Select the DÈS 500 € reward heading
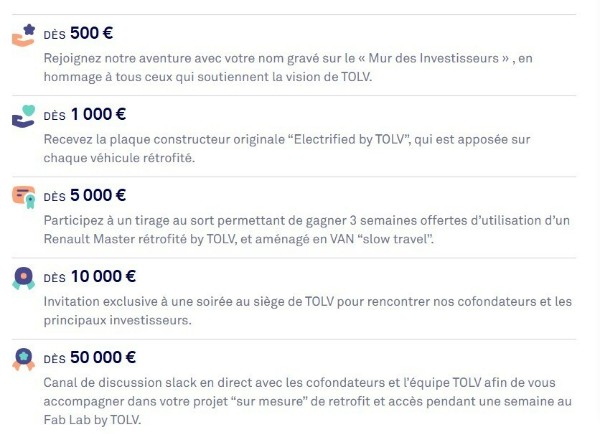Screen dimensions: 600x434 (78, 33)
